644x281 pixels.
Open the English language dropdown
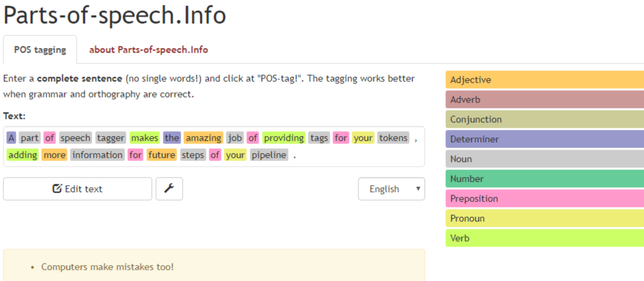tap(391, 189)
